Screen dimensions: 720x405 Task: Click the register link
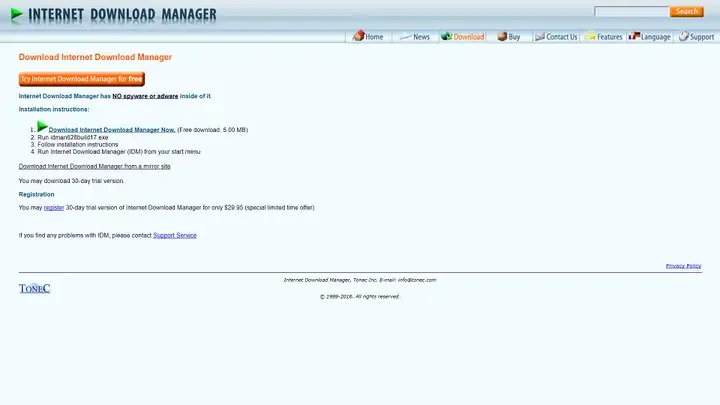click(54, 207)
